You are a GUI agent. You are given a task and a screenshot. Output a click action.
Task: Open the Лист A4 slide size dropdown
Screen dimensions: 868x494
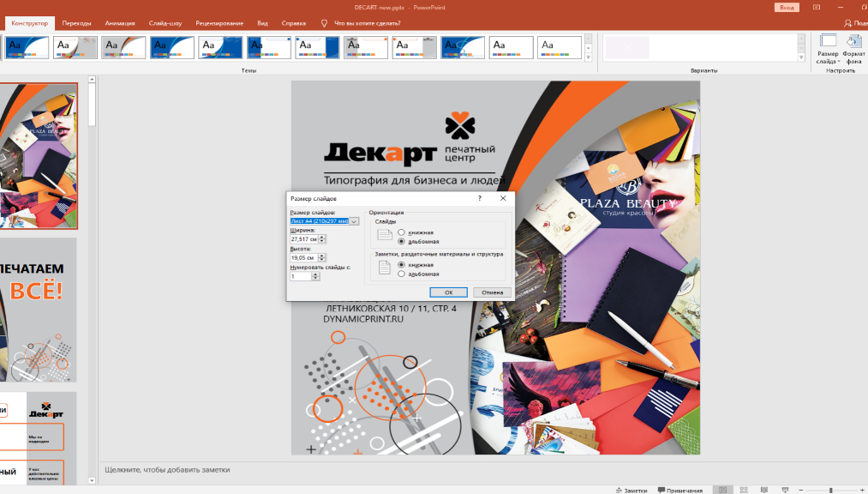(x=353, y=221)
